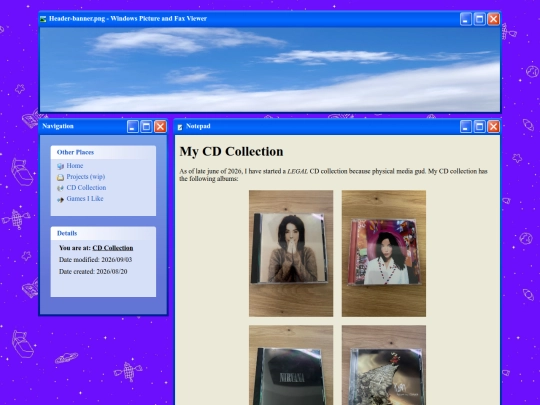540x405 pixels.
Task: Minimize the Notepad window
Action: (466, 126)
